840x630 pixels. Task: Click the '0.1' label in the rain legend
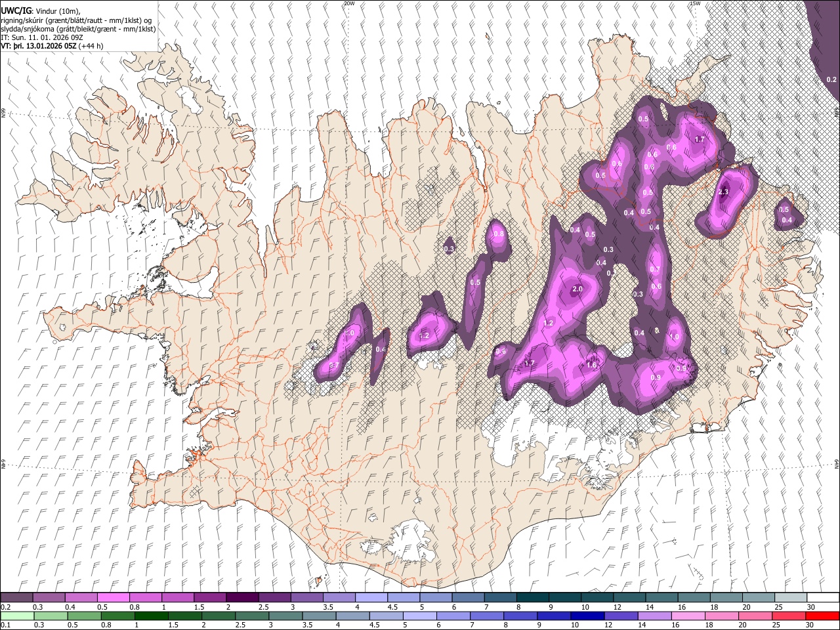(x=5, y=625)
